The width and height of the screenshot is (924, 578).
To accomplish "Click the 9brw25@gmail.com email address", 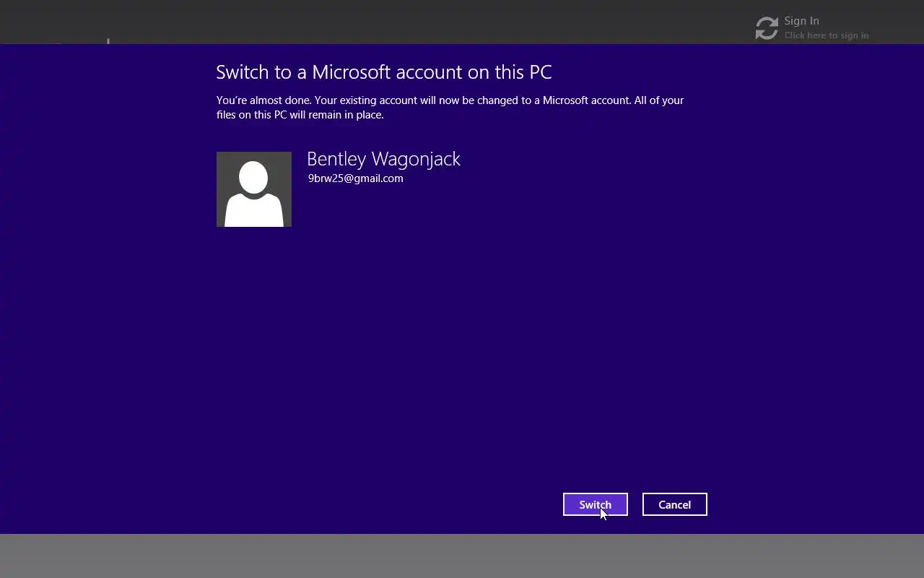I will [x=355, y=178].
